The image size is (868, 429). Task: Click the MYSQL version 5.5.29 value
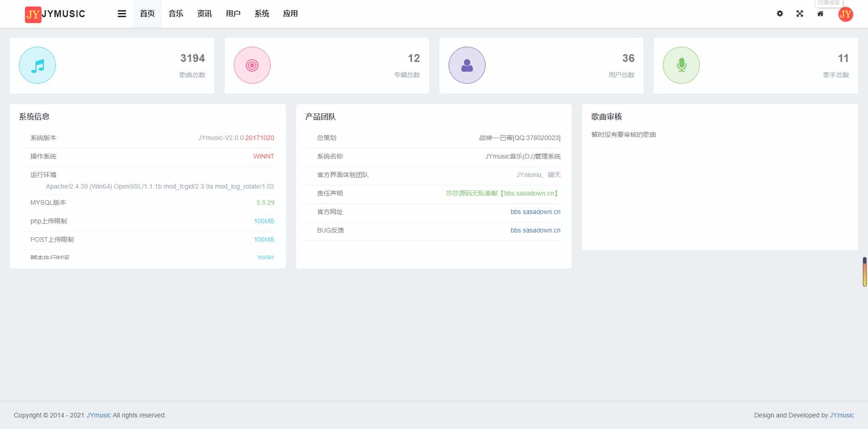click(x=265, y=202)
